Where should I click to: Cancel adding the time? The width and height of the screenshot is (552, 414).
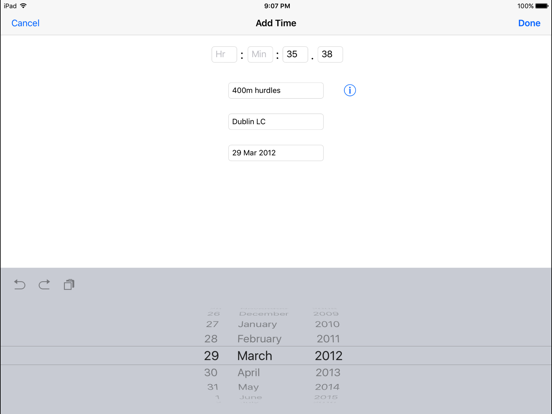point(25,23)
